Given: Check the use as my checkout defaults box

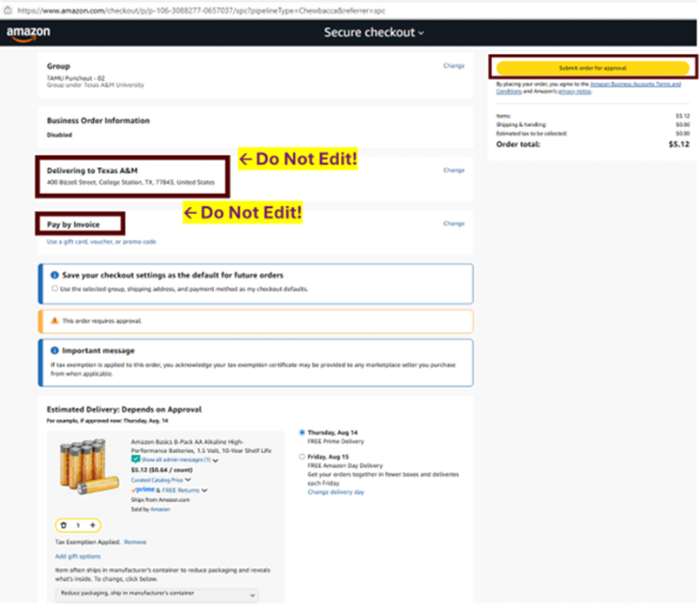Looking at the screenshot, I should tap(55, 288).
